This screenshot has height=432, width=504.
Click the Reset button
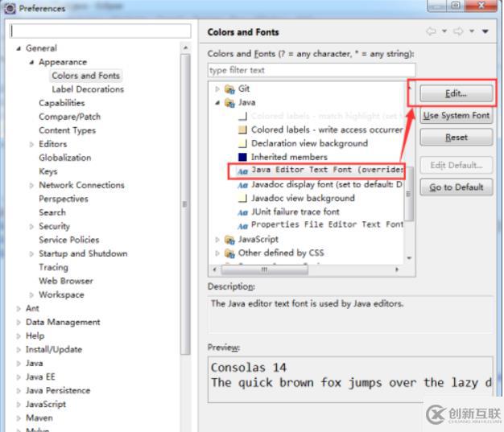click(456, 138)
